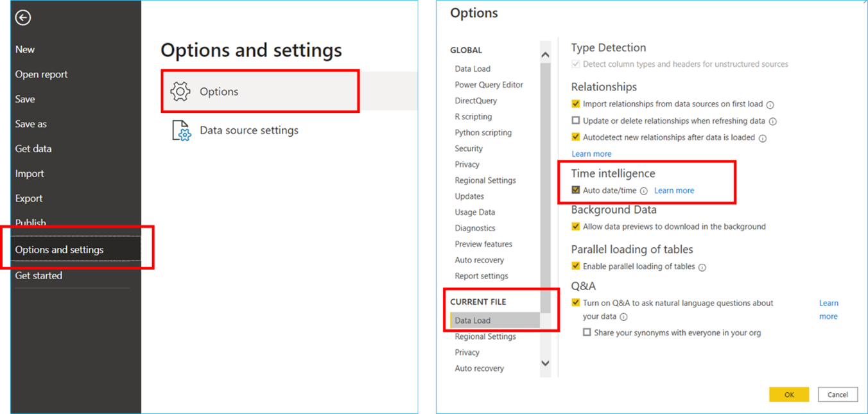868x414 pixels.
Task: Click info icon beside Enable parallel loading
Action: click(x=702, y=267)
